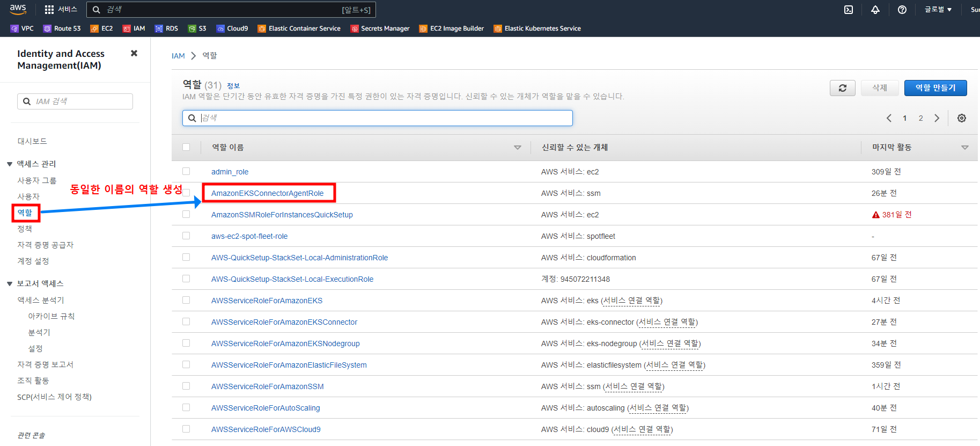Click the 삭제 button
The width and height of the screenshot is (980, 446).
click(880, 88)
